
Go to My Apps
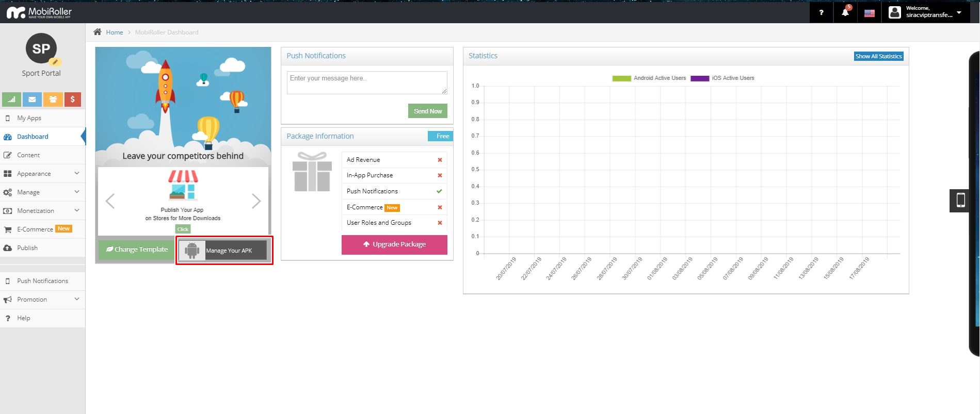(42, 118)
